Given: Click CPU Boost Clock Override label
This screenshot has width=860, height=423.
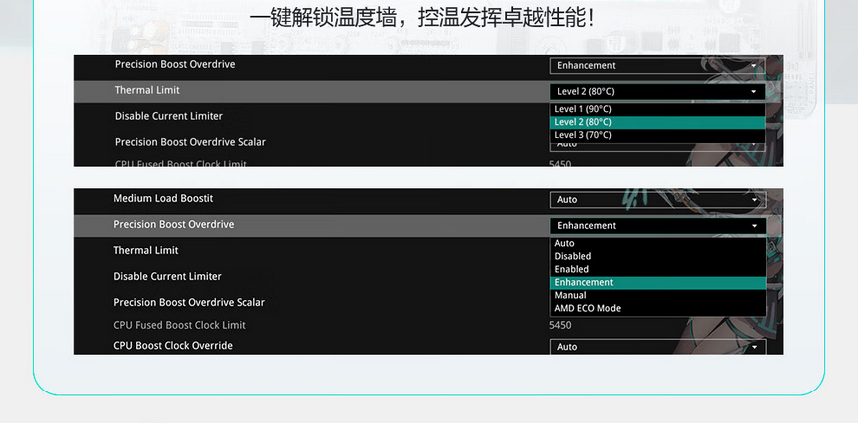Looking at the screenshot, I should coord(173,346).
